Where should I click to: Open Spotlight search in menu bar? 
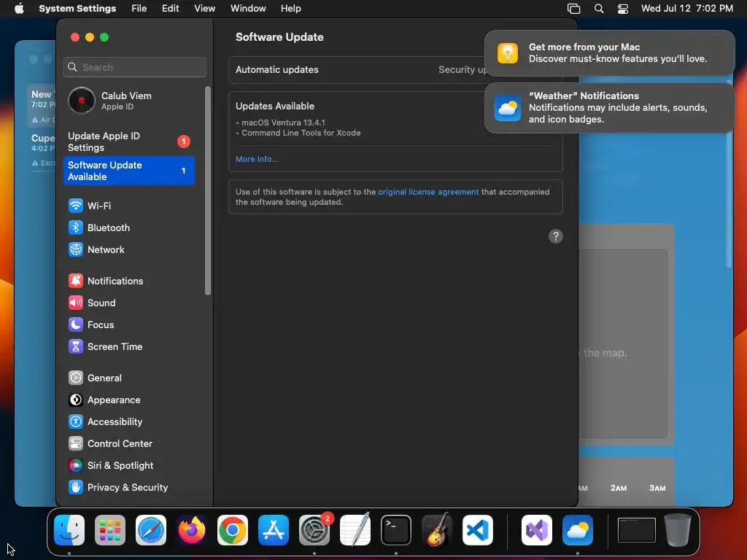tap(599, 9)
